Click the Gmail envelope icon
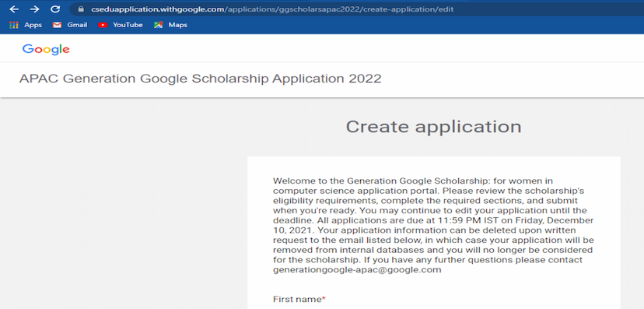 point(57,25)
